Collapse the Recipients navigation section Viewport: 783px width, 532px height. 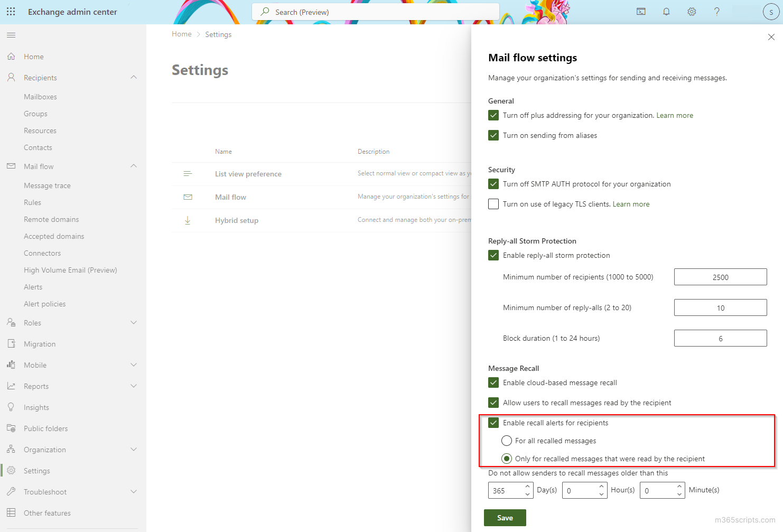pos(134,78)
